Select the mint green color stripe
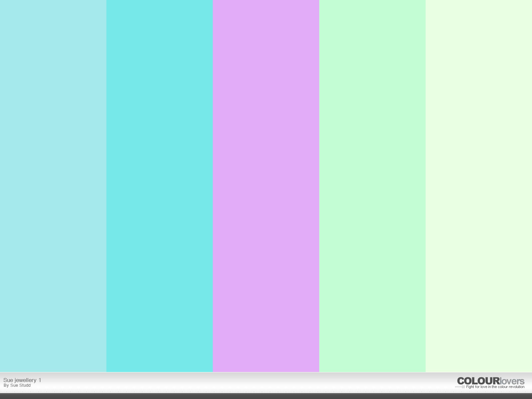 tap(372, 186)
